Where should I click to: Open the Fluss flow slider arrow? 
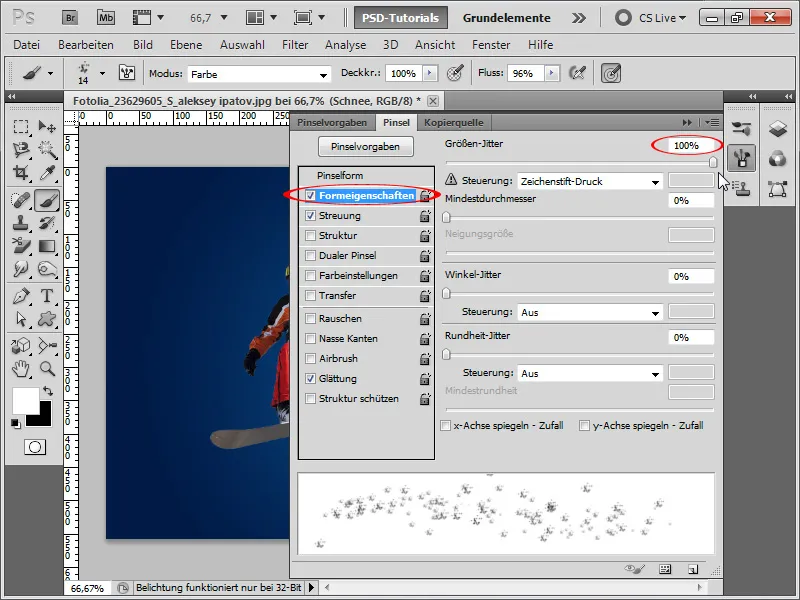[x=552, y=73]
